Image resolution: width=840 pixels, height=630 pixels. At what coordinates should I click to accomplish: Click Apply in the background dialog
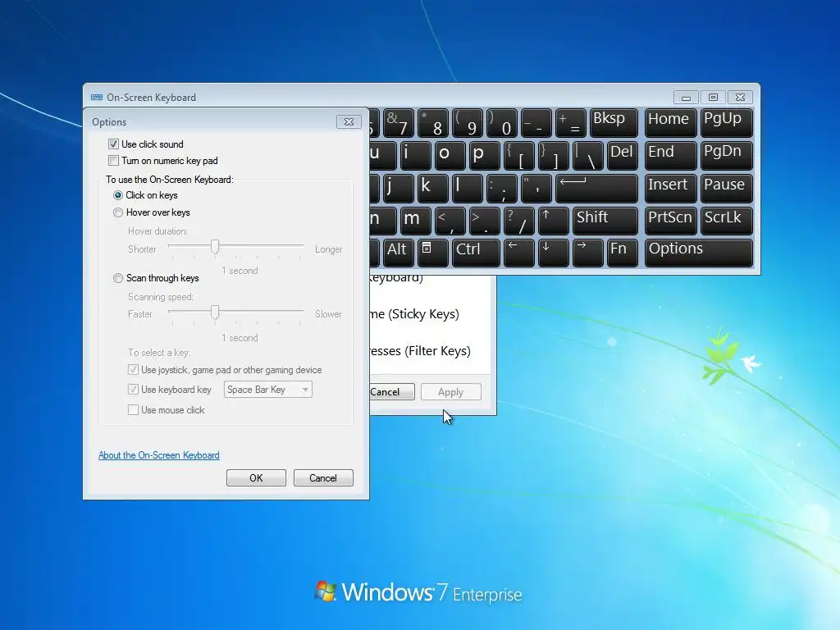pyautogui.click(x=451, y=392)
